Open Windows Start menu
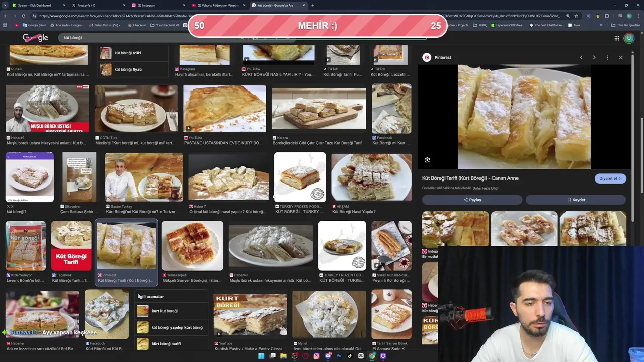644x362 pixels. [x=261, y=356]
